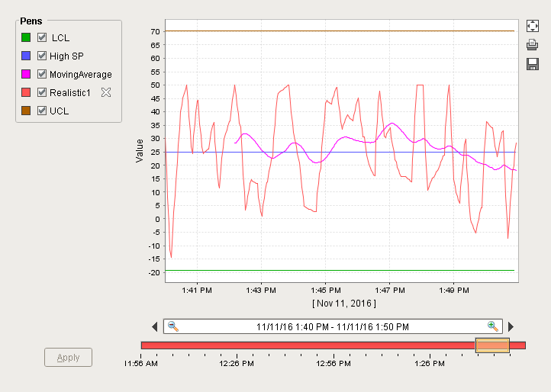Click the save chart data icon
This screenshot has height=392, width=551.
533,64
